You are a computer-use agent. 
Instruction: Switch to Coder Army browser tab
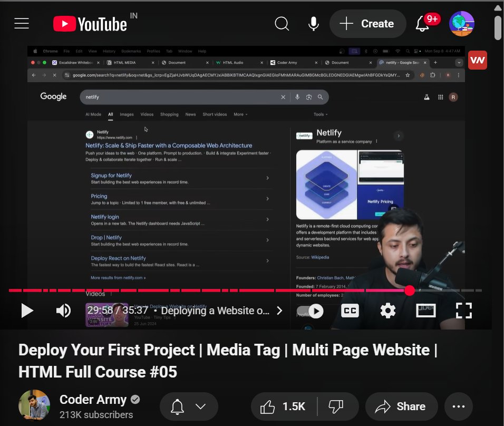pos(294,63)
